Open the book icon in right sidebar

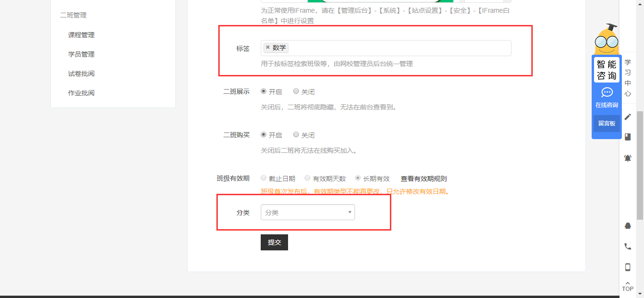(627, 137)
